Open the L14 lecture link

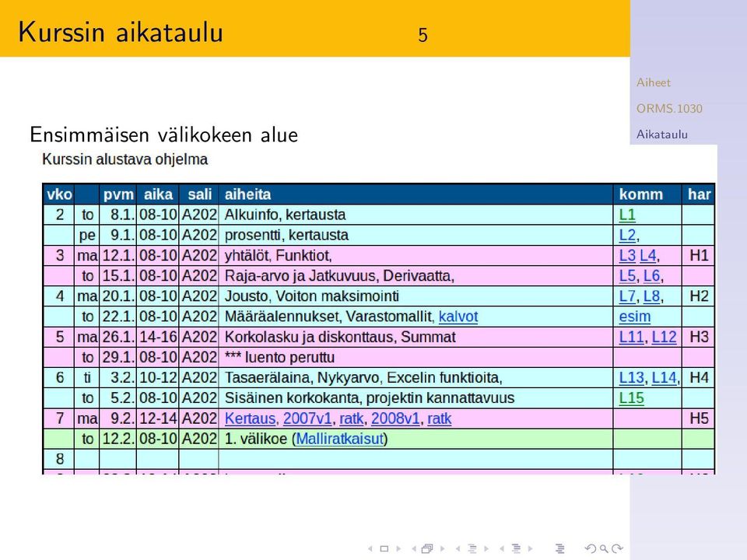(x=664, y=378)
